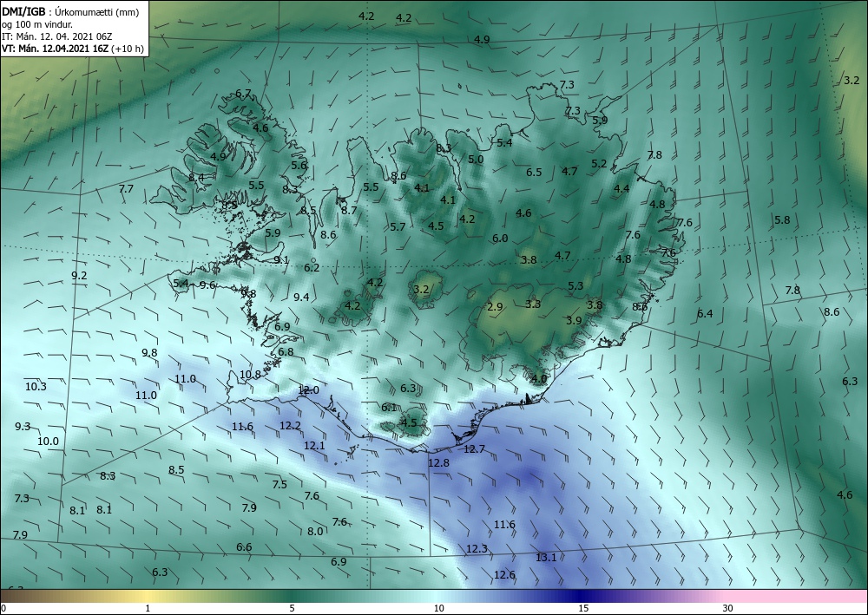Click the map value "10.0"

tap(48, 442)
